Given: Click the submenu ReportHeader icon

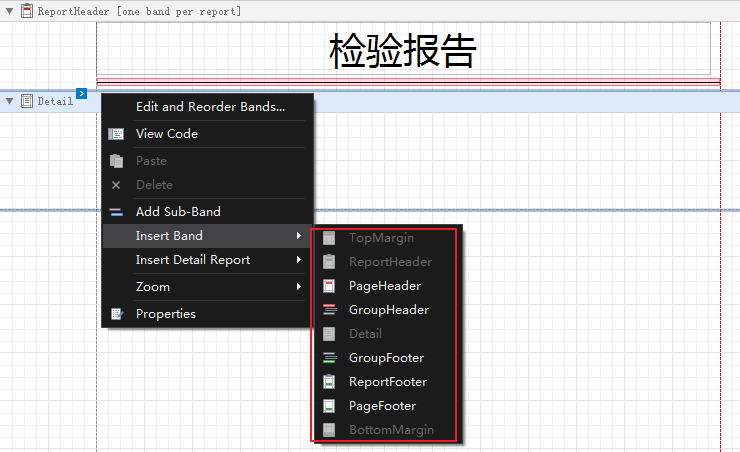Looking at the screenshot, I should 329,262.
